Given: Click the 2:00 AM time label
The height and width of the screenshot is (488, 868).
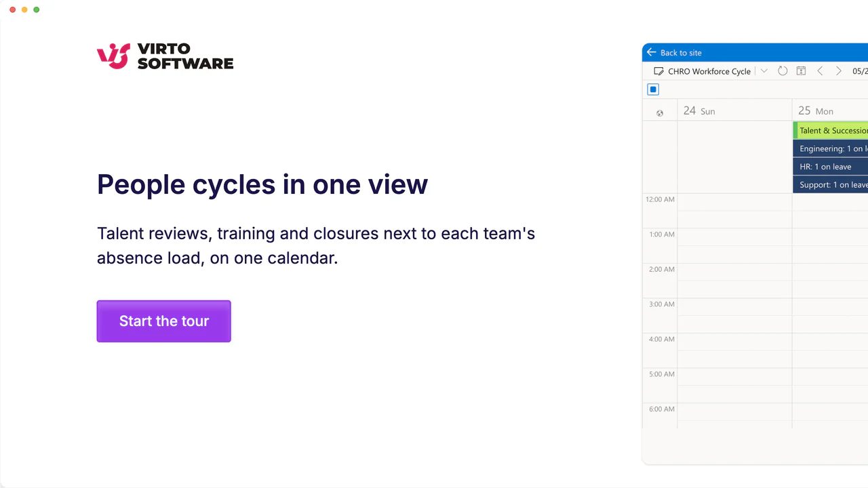Looking at the screenshot, I should click(661, 269).
